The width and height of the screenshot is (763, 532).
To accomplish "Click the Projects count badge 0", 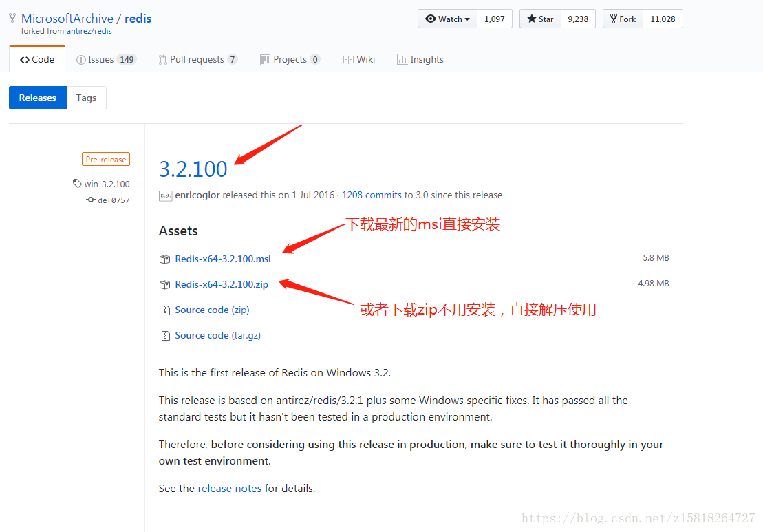I will tap(315, 59).
